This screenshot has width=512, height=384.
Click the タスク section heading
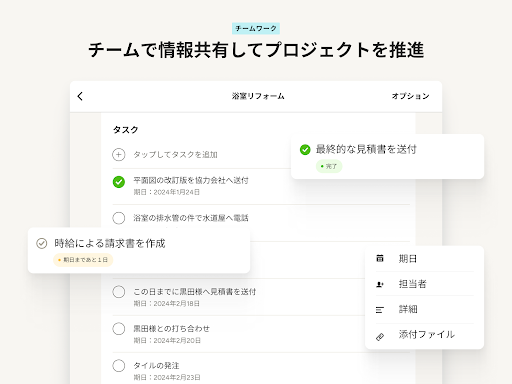(126, 130)
